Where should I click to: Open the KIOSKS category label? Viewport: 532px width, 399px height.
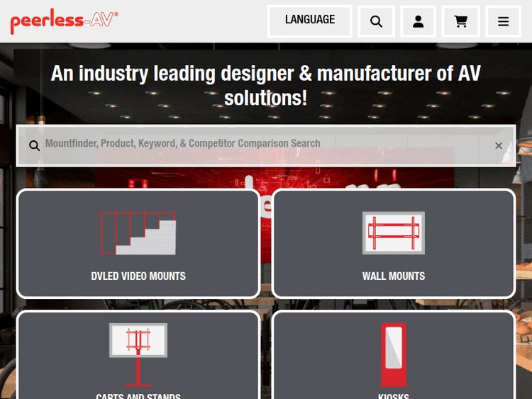tap(394, 395)
